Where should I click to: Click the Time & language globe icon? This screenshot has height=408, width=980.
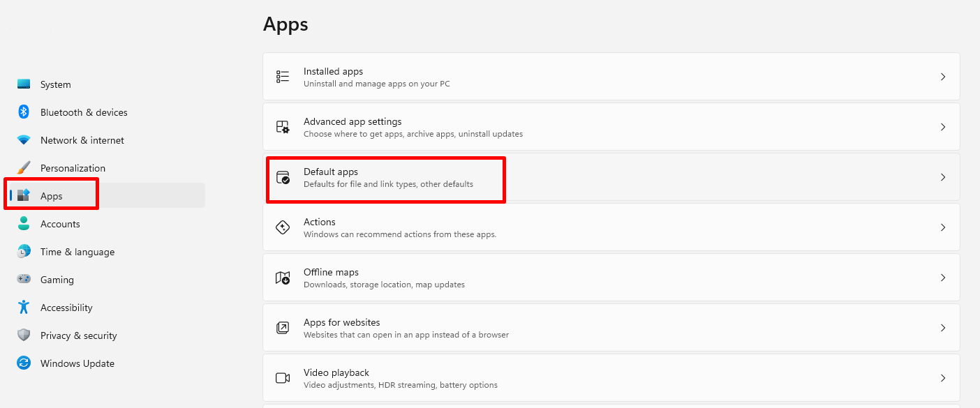click(x=24, y=252)
